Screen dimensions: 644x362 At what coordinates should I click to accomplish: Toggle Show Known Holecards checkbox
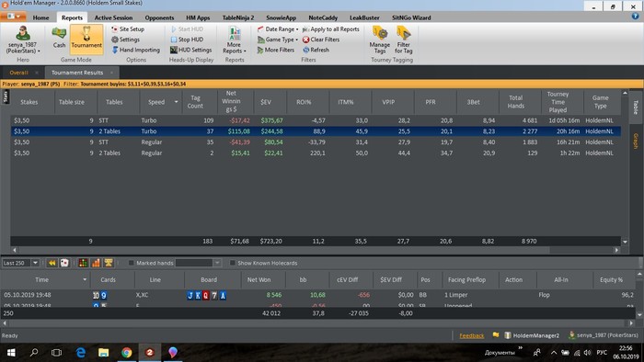pos(233,263)
